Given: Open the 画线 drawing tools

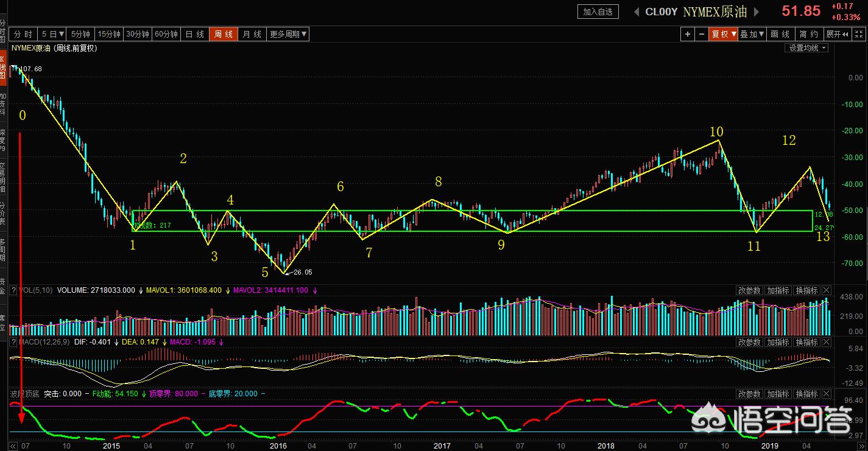Looking at the screenshot, I should point(781,35).
